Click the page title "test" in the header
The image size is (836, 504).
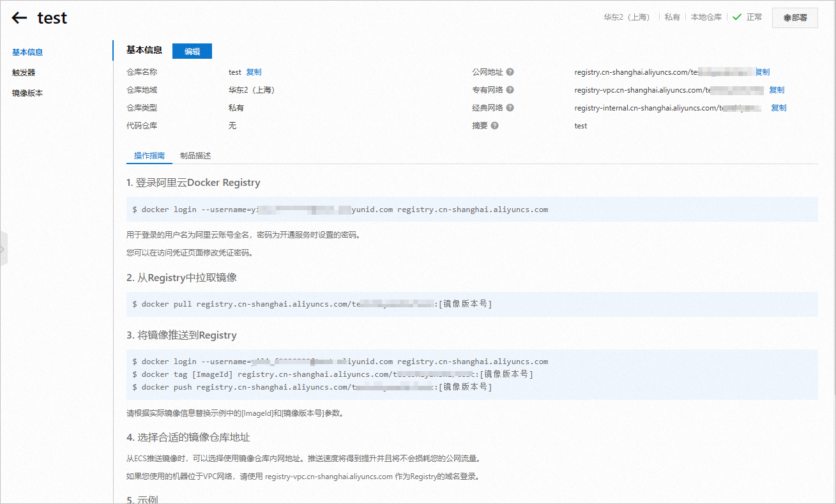[x=52, y=18]
